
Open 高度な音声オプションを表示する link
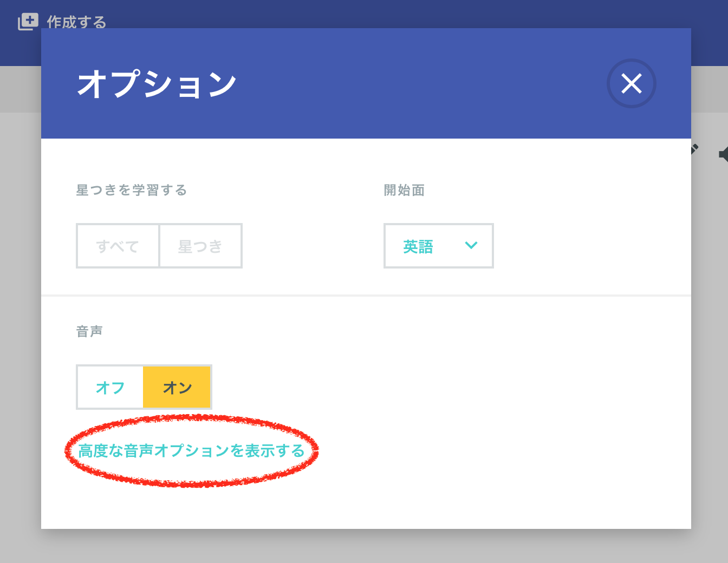[x=192, y=451]
